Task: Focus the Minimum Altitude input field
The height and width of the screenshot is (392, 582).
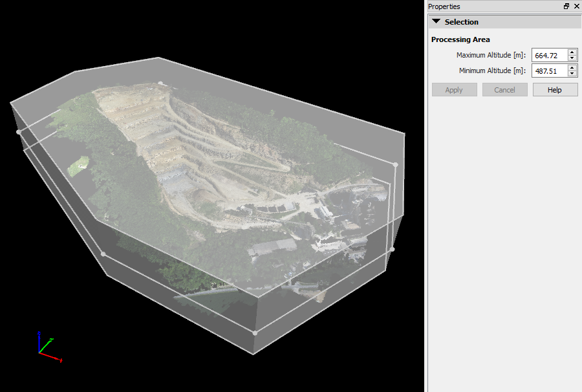Action: point(548,71)
